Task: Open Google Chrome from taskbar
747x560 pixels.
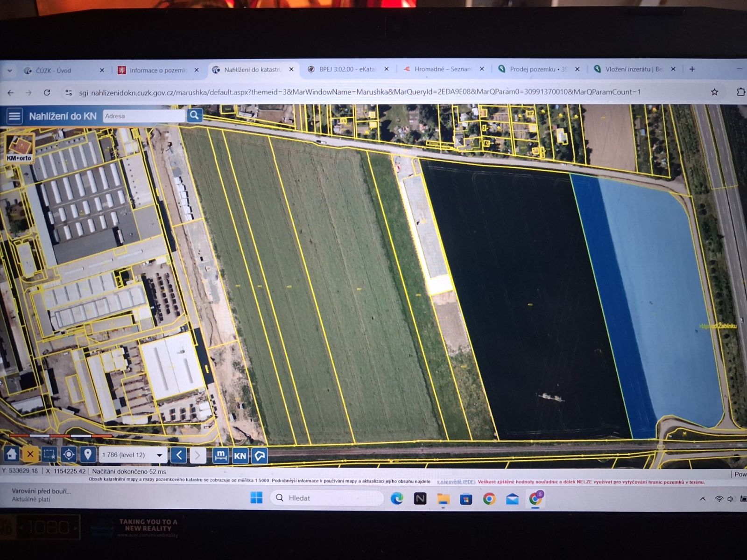Action: click(489, 499)
